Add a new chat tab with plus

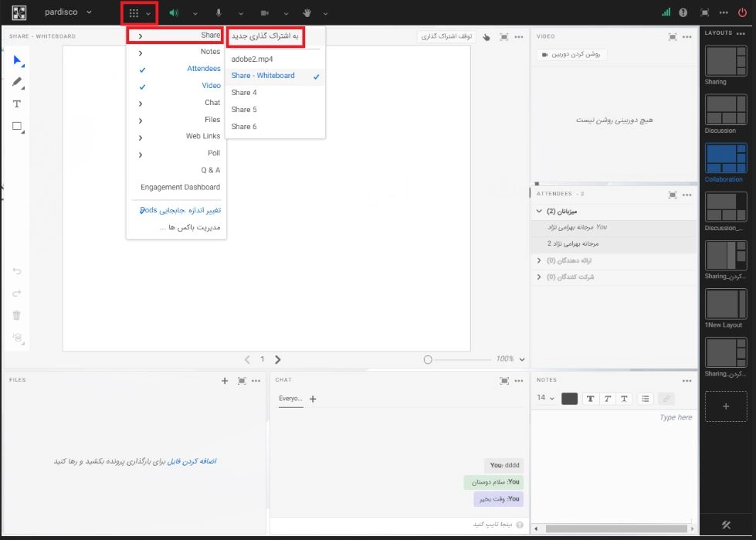pos(313,399)
